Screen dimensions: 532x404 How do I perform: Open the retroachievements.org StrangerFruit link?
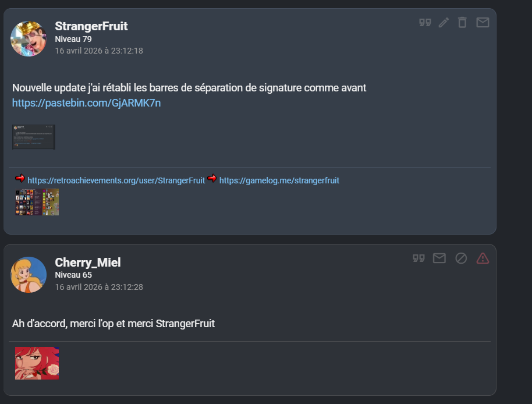point(116,180)
